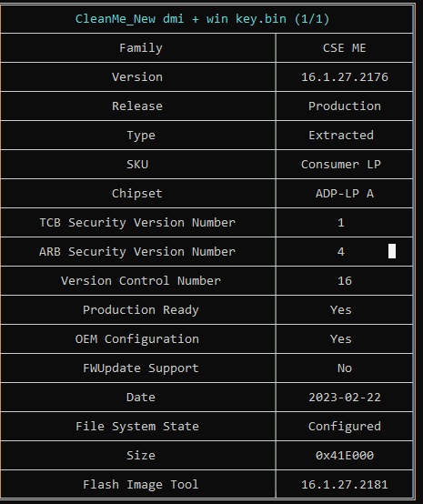Click the OEM Configuration label
Image resolution: width=423 pixels, height=504 pixels.
point(137,339)
